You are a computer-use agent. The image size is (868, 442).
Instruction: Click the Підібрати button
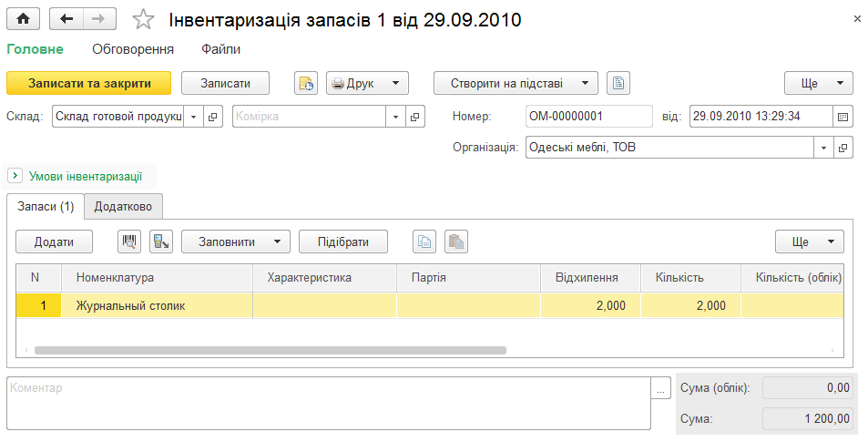pyautogui.click(x=343, y=242)
